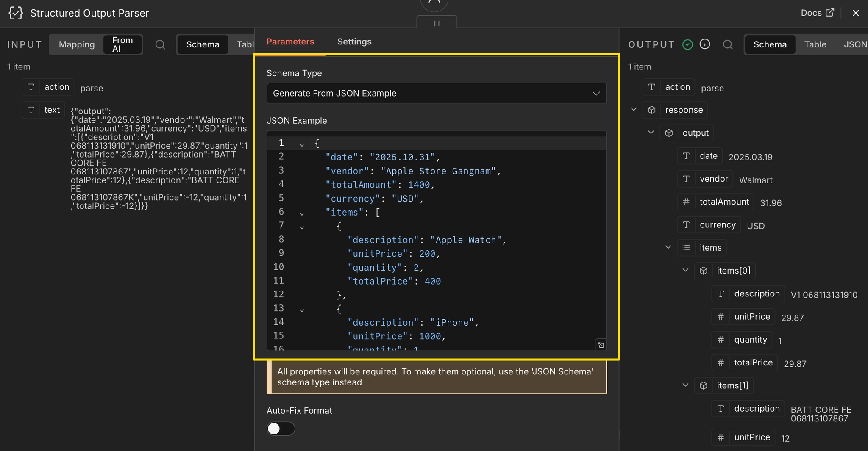Collapse the output node in OUTPUT

(x=651, y=132)
